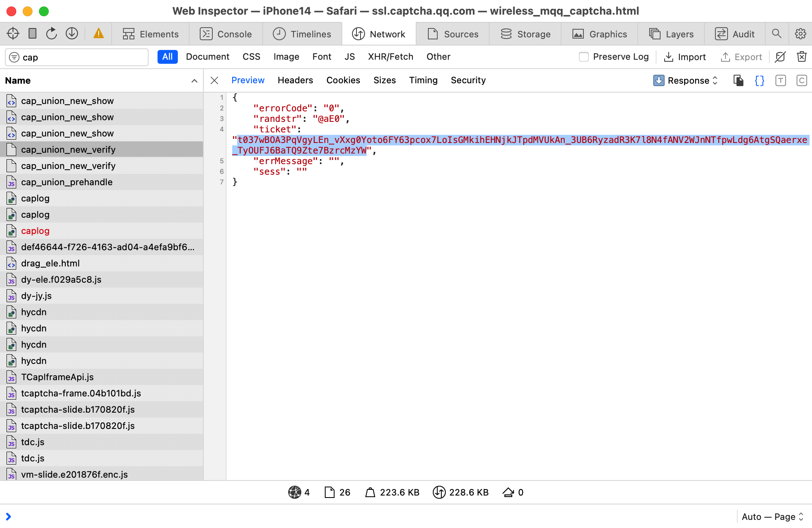Screen dimensions: 812x528
Task: Open the search magnifier icon
Action: point(776,34)
